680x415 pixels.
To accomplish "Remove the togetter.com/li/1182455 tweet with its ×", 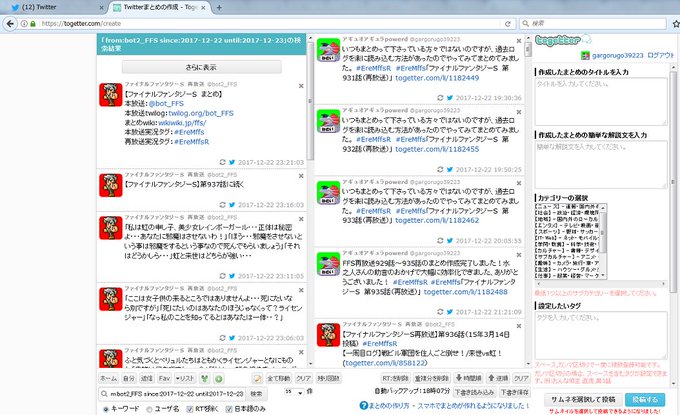I will pyautogui.click(x=519, y=112).
